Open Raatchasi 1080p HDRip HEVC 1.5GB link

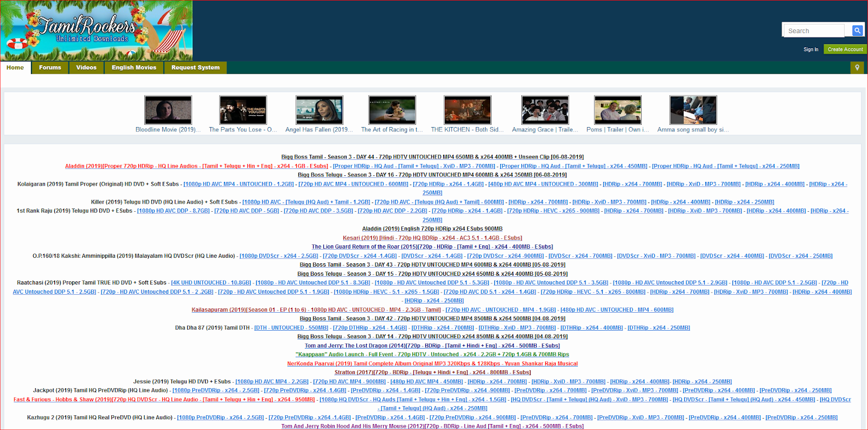386,292
